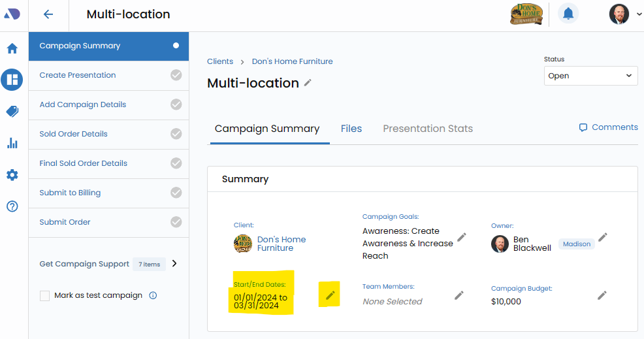Viewport: 644px width, 339px height.
Task: Open the Status dropdown
Action: 590,76
